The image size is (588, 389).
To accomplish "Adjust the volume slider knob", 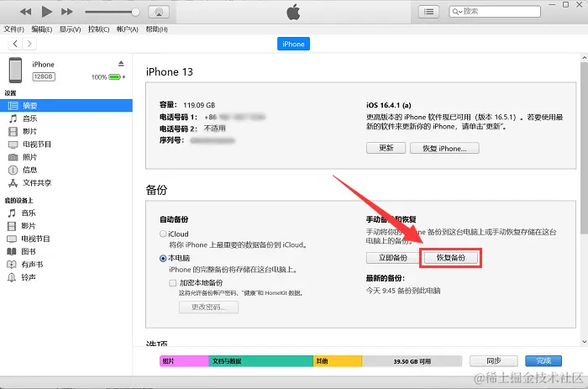I will [135, 12].
